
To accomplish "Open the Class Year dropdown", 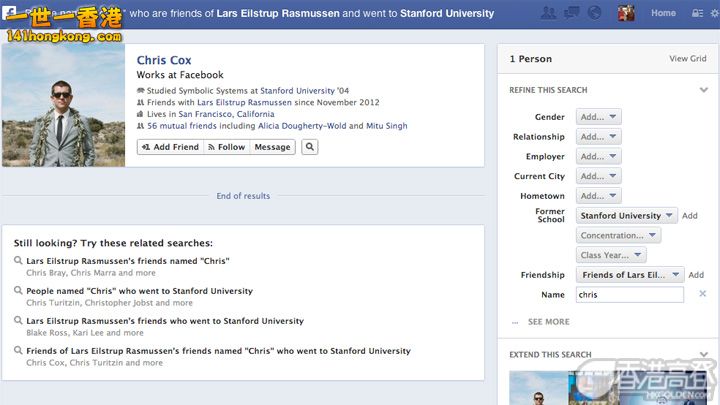I will click(x=611, y=255).
